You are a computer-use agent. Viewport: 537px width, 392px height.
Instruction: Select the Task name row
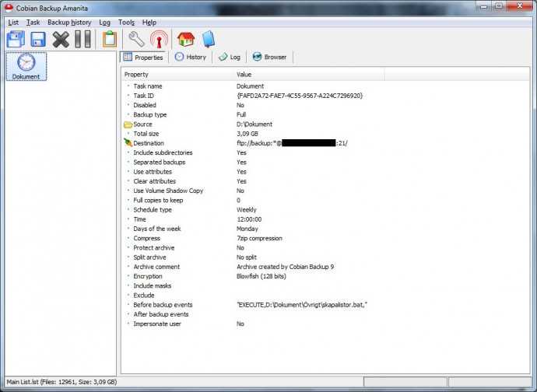click(x=325, y=86)
